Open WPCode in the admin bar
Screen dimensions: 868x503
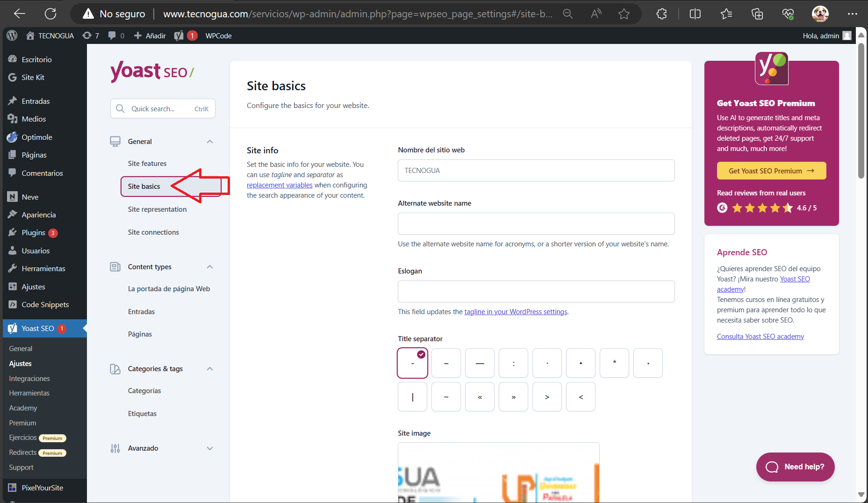pyautogui.click(x=218, y=36)
